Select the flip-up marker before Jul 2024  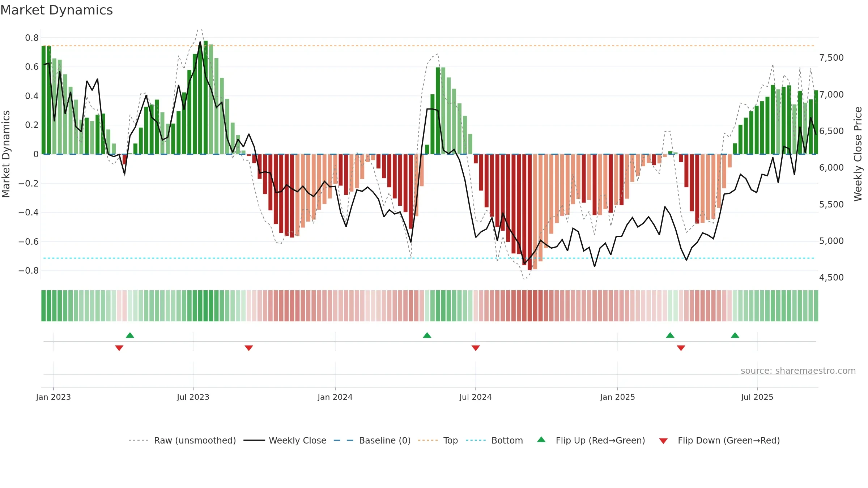click(x=427, y=335)
